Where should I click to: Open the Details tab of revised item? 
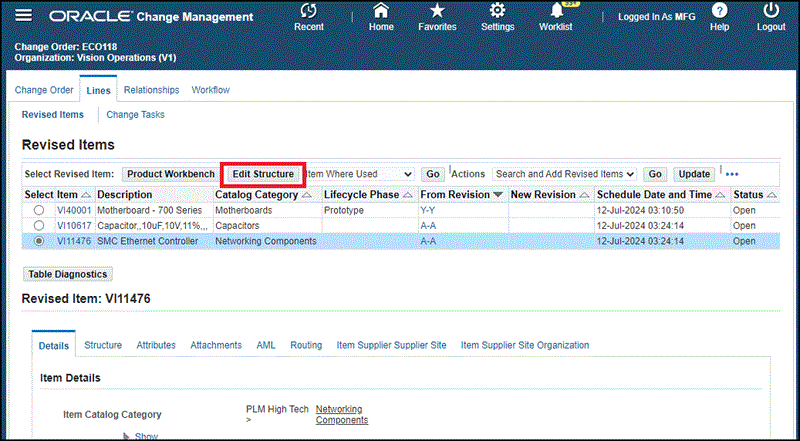pos(54,346)
